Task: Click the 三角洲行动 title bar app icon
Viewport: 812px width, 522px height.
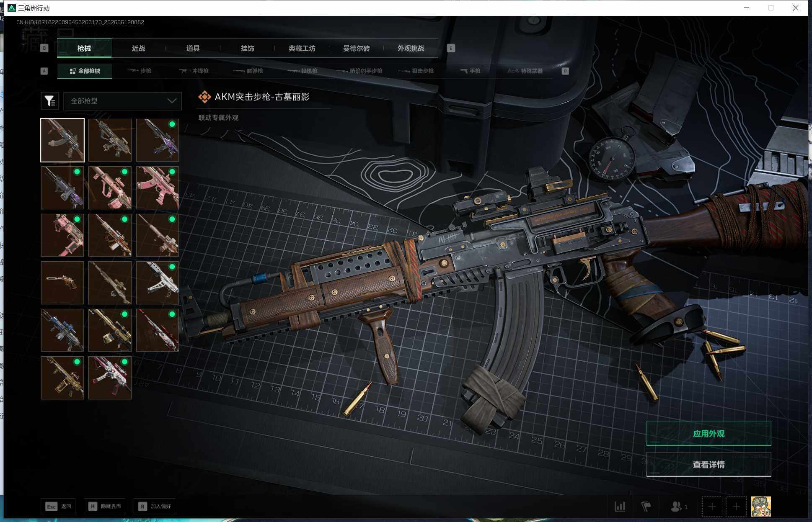Action: [12, 8]
